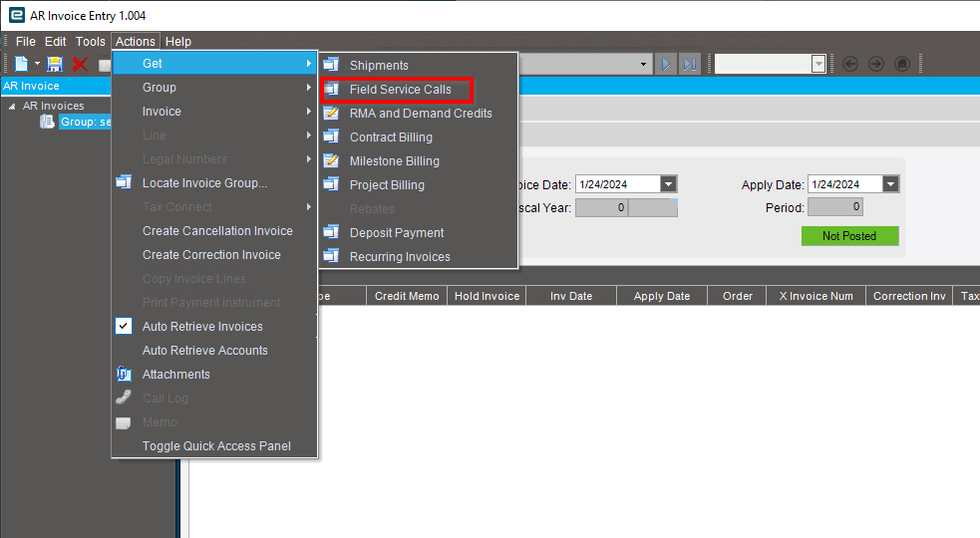The width and height of the screenshot is (980, 538).
Task: Click the Save floppy disk icon
Action: 55,64
